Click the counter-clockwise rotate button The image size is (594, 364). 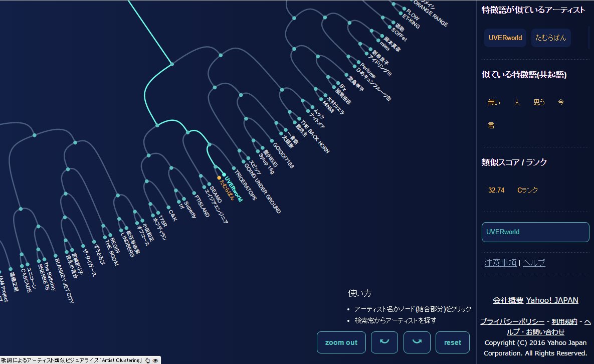[384, 342]
